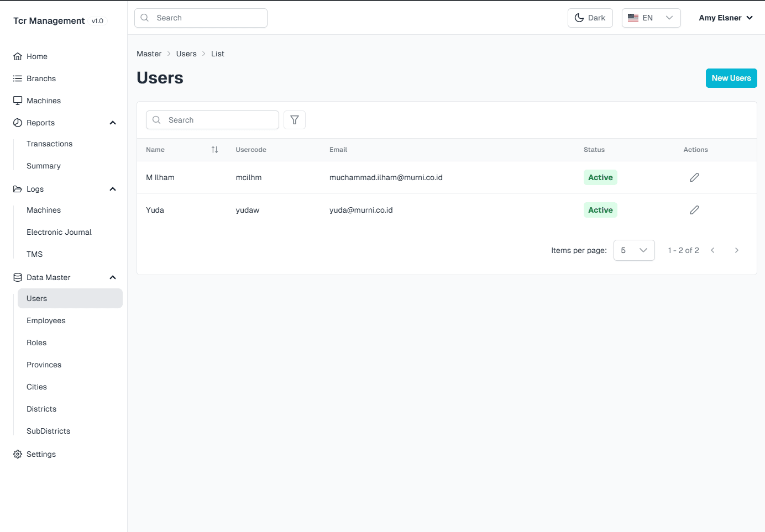This screenshot has height=532, width=765.
Task: Go to previous page arrow
Action: (713, 250)
